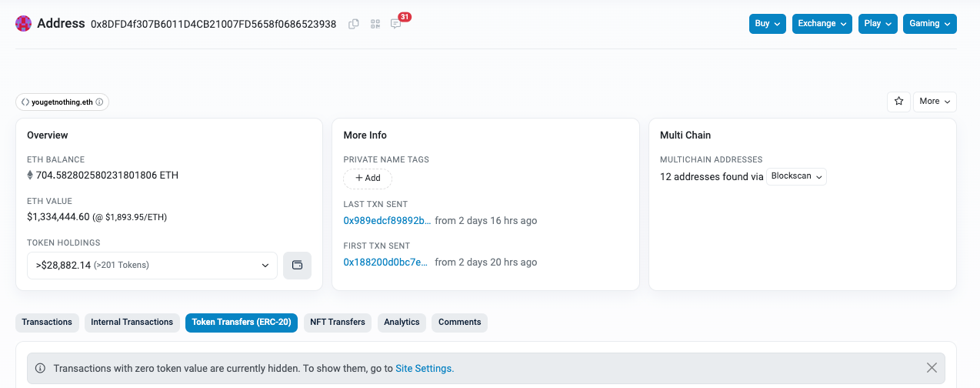980x388 pixels.
Task: Open first transaction 0x188200d0bc7e link
Action: pyautogui.click(x=385, y=263)
